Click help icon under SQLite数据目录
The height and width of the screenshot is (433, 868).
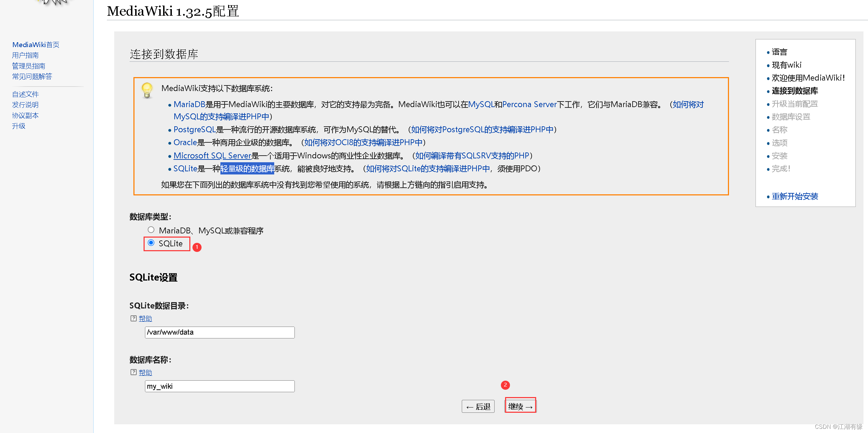[133, 318]
